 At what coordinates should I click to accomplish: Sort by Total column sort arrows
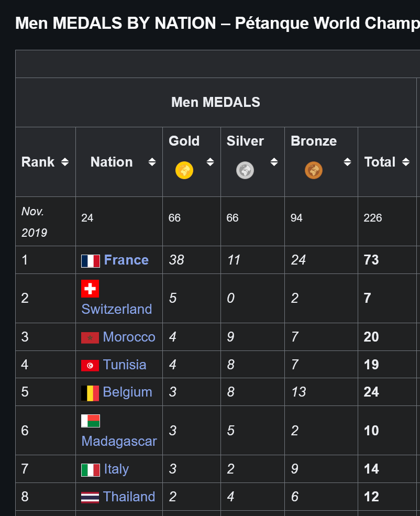(406, 162)
